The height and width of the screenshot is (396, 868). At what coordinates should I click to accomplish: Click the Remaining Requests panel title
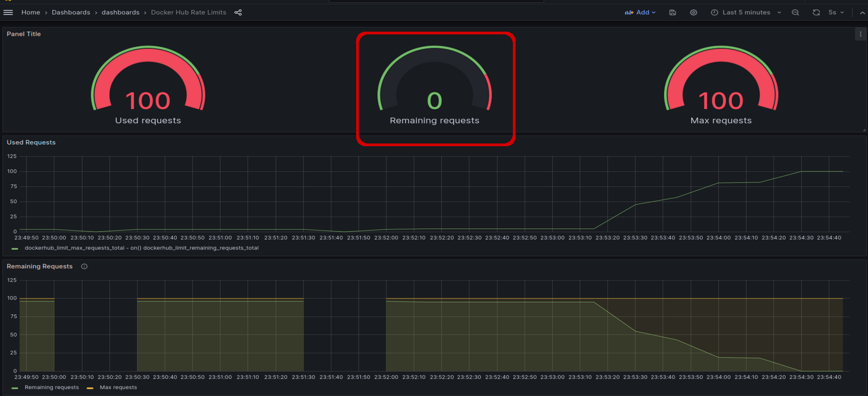coord(39,266)
